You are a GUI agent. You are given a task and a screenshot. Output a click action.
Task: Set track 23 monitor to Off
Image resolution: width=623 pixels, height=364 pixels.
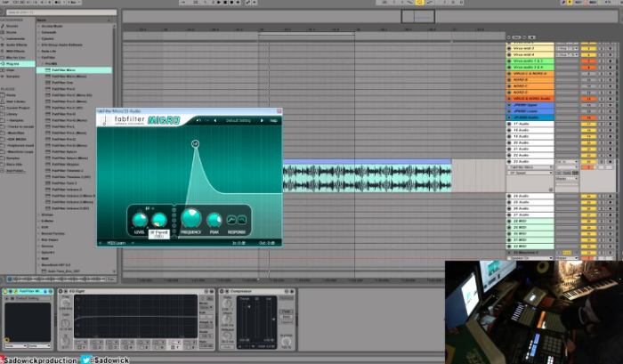(576, 173)
